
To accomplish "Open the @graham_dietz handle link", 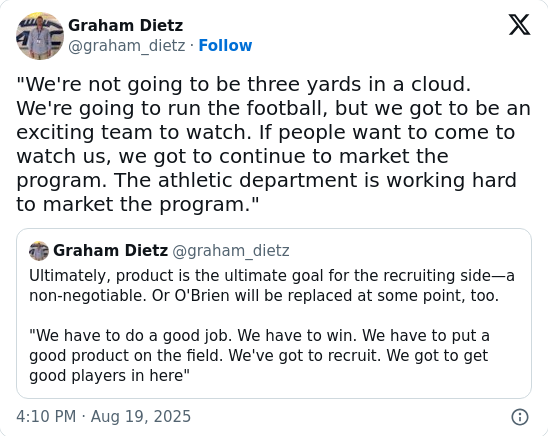I will (127, 46).
